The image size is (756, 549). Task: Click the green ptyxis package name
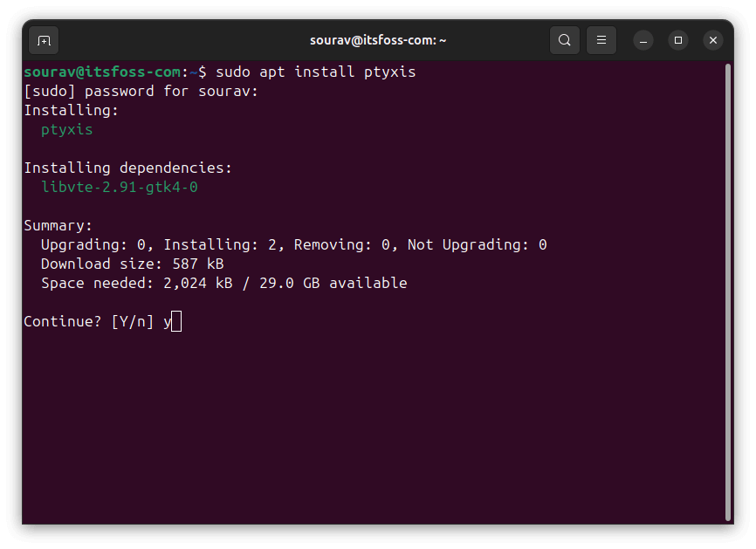[66, 130]
